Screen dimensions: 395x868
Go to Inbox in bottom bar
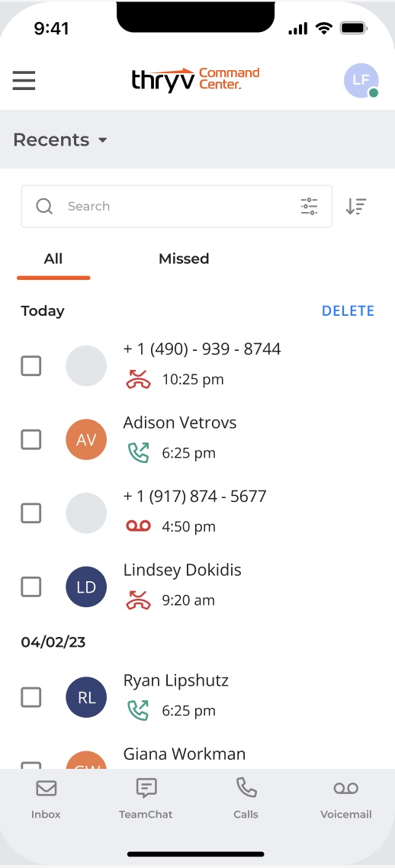[x=46, y=799]
